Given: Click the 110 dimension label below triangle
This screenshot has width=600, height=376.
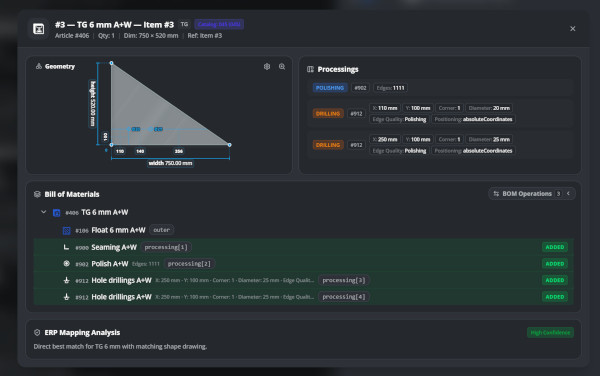Looking at the screenshot, I should click(x=120, y=151).
